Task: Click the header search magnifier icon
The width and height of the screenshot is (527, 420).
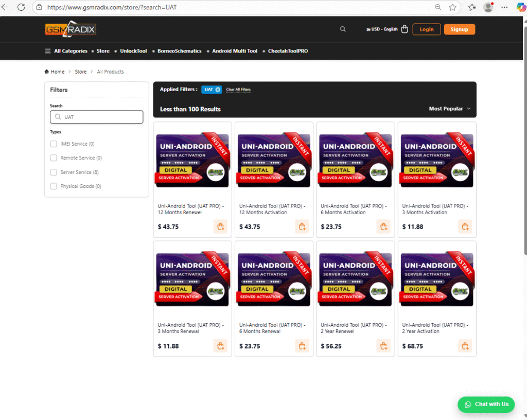Action: pos(343,29)
